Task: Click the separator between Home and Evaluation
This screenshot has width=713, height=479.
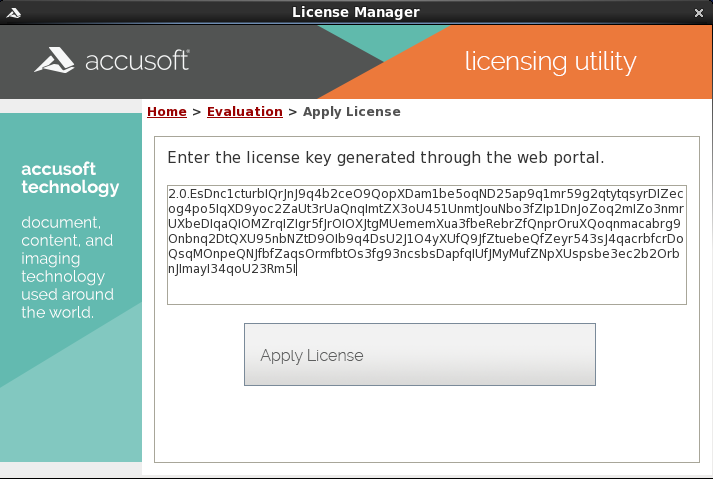Action: click(x=197, y=111)
